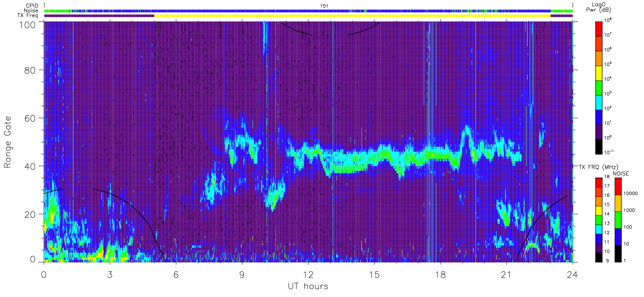Click the NOISE legend title

(622, 173)
